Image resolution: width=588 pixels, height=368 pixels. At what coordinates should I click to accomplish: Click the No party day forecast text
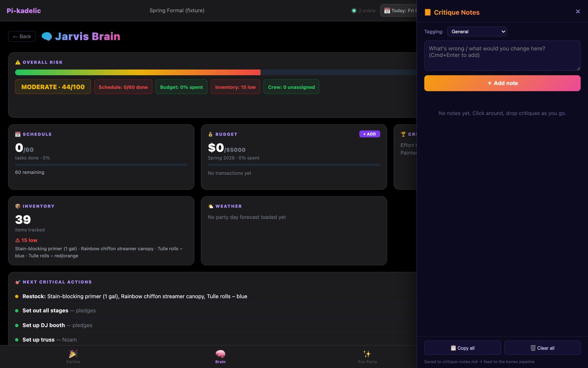(x=247, y=217)
